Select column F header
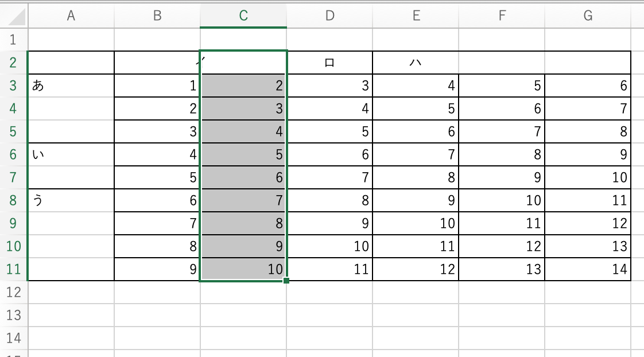The image size is (644, 357). 502,16
